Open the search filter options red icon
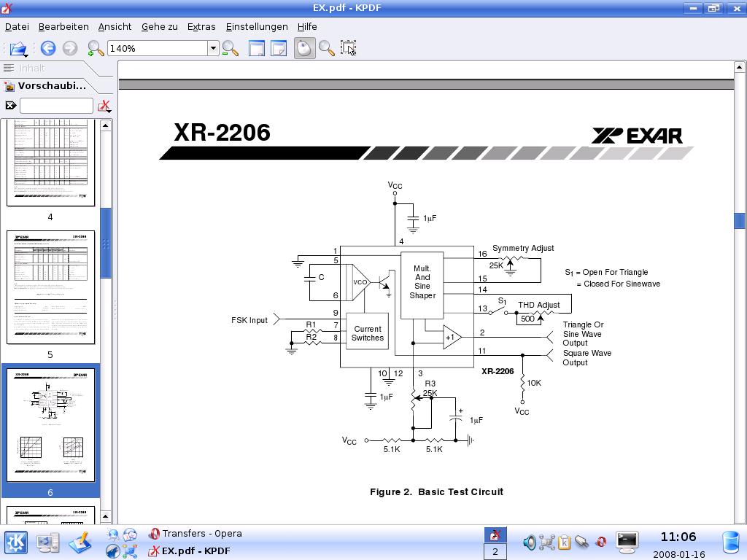 point(104,106)
